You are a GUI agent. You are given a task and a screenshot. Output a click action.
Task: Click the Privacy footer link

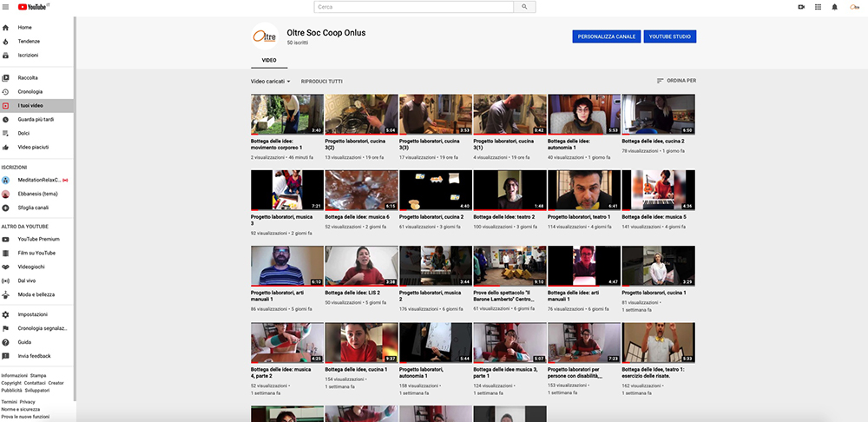point(27,401)
